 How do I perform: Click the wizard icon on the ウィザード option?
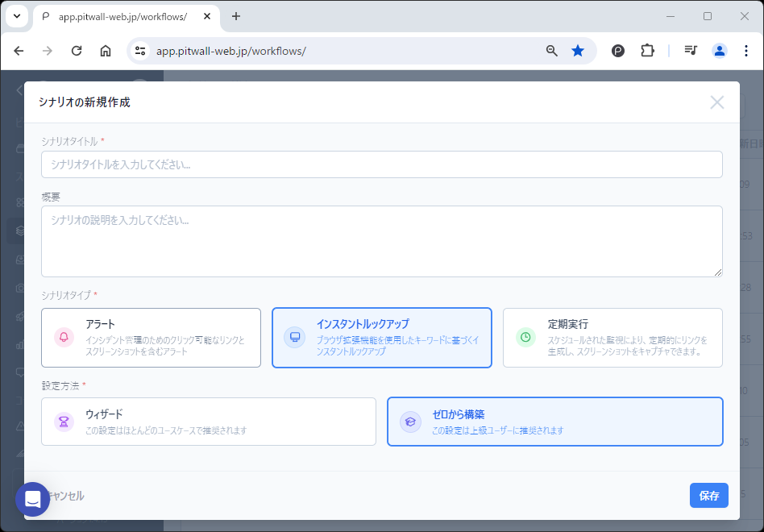(x=64, y=421)
